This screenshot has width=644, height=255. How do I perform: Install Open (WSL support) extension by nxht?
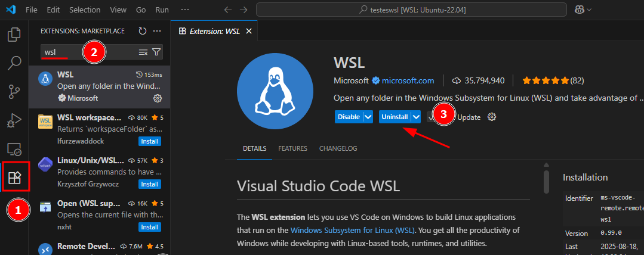point(149,227)
